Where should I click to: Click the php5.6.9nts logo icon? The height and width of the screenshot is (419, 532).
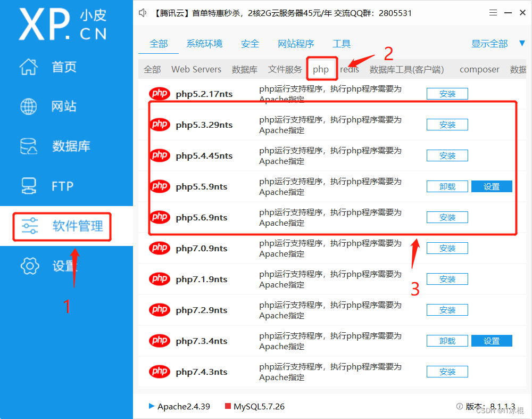pyautogui.click(x=160, y=217)
